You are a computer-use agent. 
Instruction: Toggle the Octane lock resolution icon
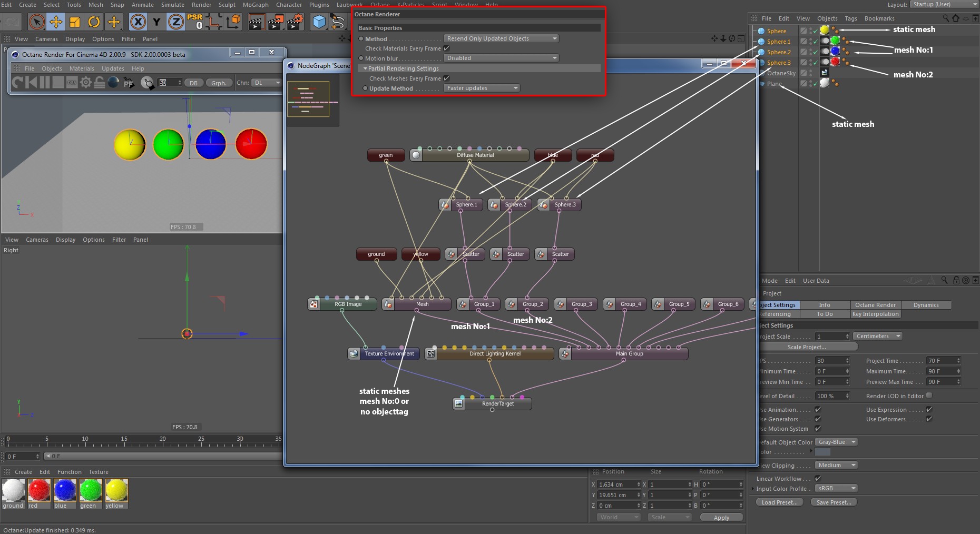(x=99, y=82)
